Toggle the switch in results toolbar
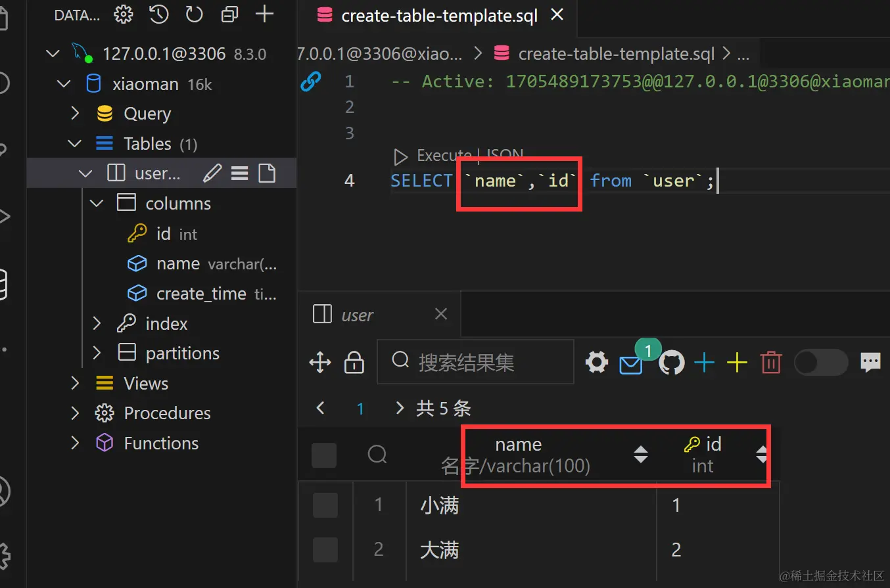890x588 pixels. pyautogui.click(x=821, y=362)
